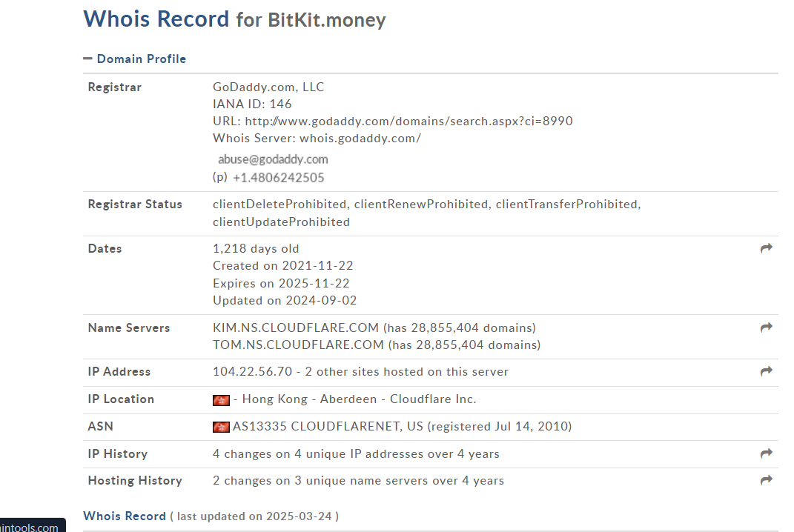Click the phone number +1.4806242505
The height and width of the screenshot is (532, 794).
tap(279, 178)
